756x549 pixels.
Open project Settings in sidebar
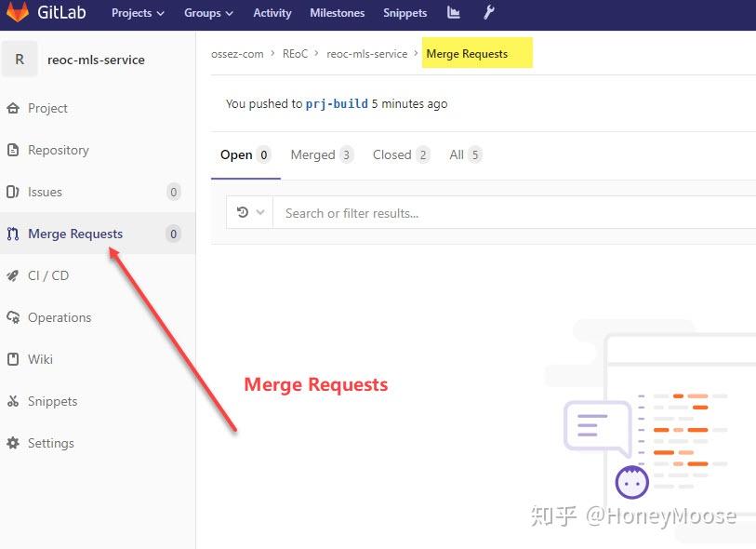pyautogui.click(x=51, y=443)
